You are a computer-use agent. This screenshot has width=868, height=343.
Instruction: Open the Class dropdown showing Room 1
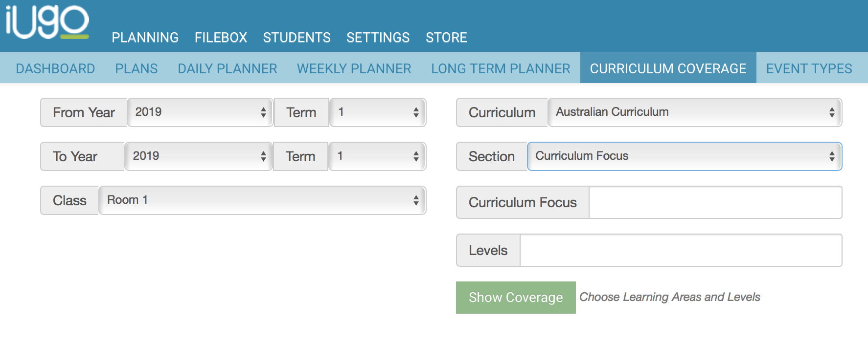[262, 200]
